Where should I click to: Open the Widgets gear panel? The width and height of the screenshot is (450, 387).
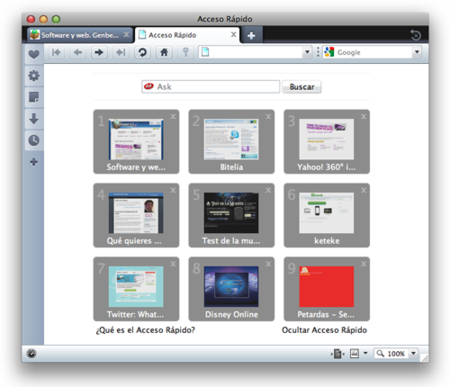(x=34, y=76)
